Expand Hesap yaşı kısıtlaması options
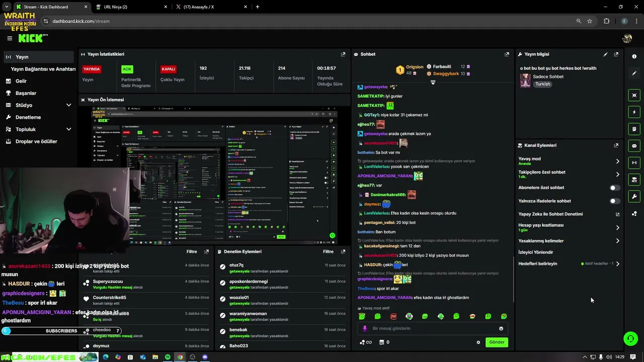Viewport: 644px width, 362px height. [x=617, y=228]
